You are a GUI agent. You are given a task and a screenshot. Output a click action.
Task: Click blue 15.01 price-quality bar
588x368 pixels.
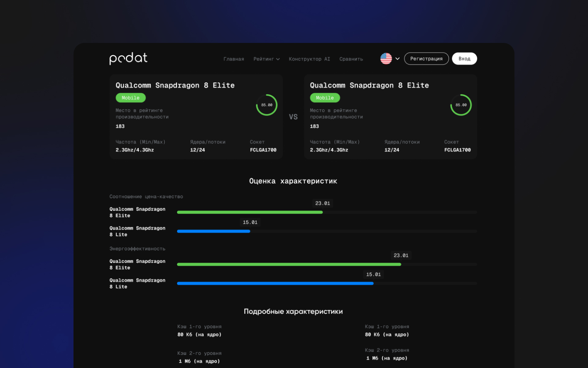(213, 231)
